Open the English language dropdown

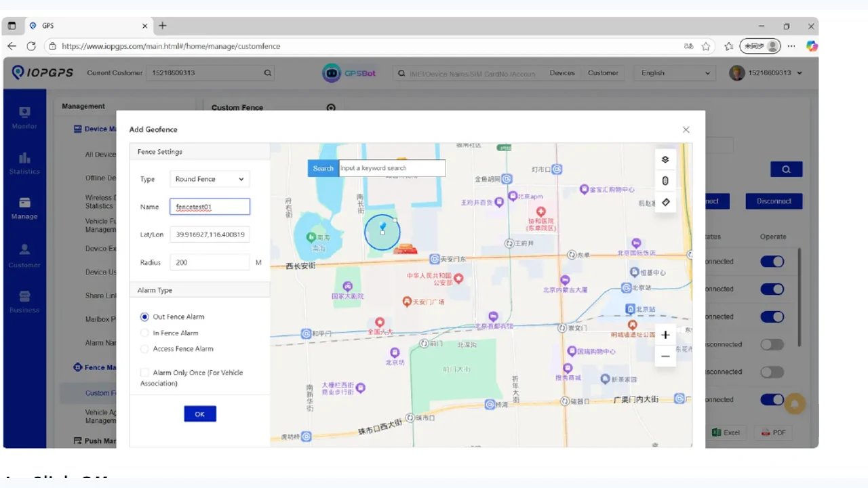tap(675, 73)
